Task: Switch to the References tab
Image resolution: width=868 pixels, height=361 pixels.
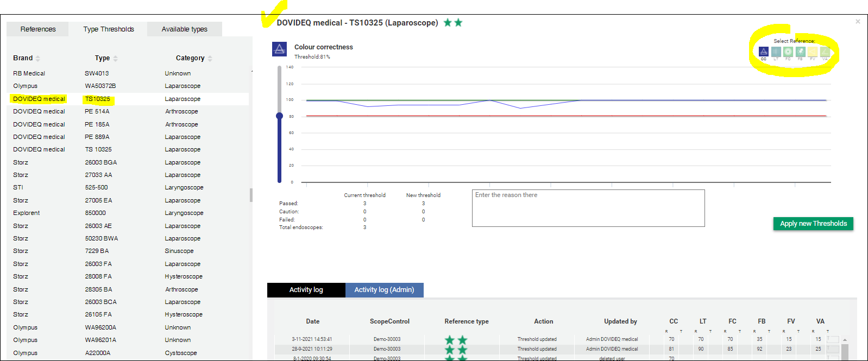Action: [38, 29]
